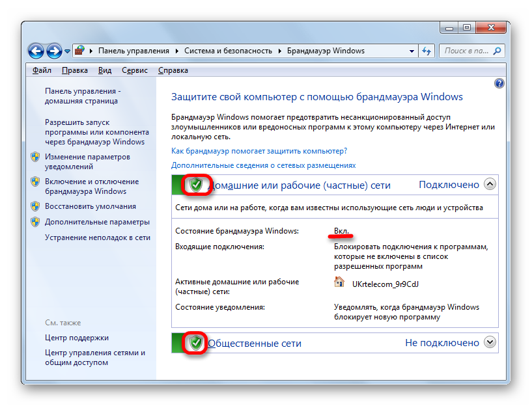The height and width of the screenshot is (406, 532).
Task: Click Восстановить умолчания in the sidebar
Action: click(90, 206)
